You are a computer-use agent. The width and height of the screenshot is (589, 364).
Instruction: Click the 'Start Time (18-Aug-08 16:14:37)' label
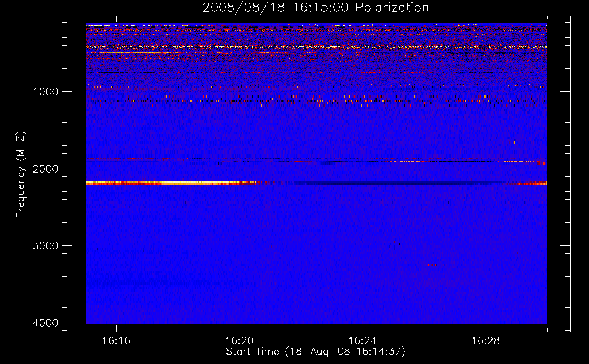[316, 352]
